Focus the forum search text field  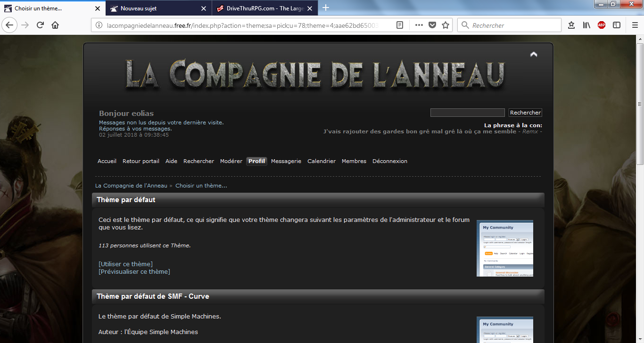468,113
